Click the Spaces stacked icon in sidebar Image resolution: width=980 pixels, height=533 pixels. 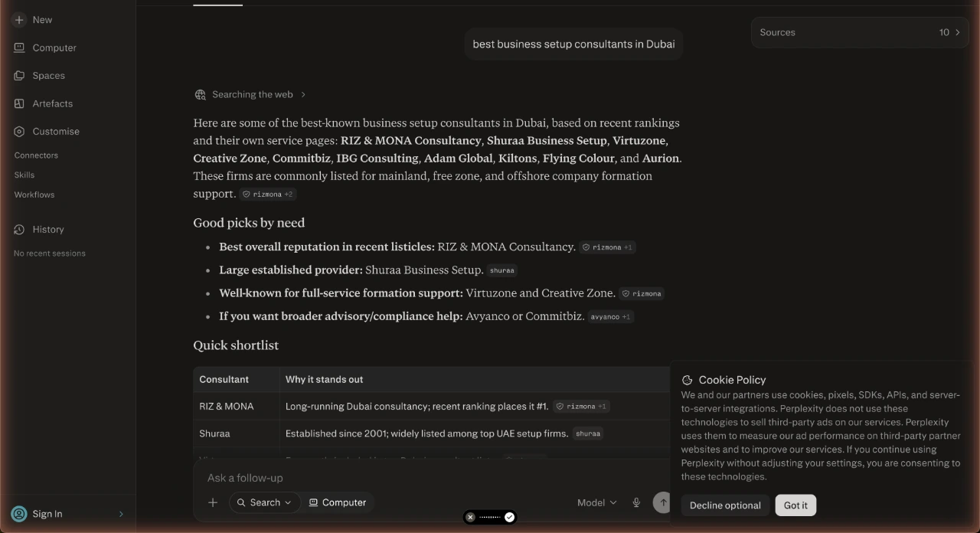click(x=19, y=76)
